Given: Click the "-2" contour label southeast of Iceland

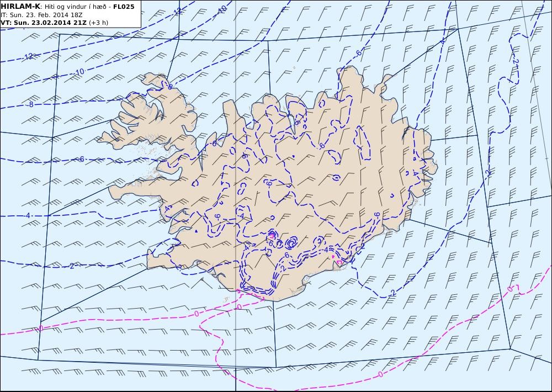Looking at the screenshot, I should 392,293.
